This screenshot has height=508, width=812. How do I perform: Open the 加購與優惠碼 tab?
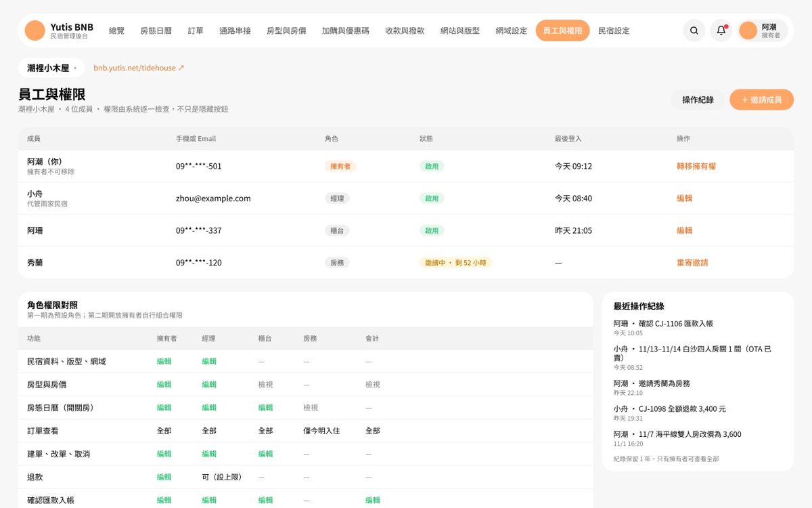coord(346,30)
